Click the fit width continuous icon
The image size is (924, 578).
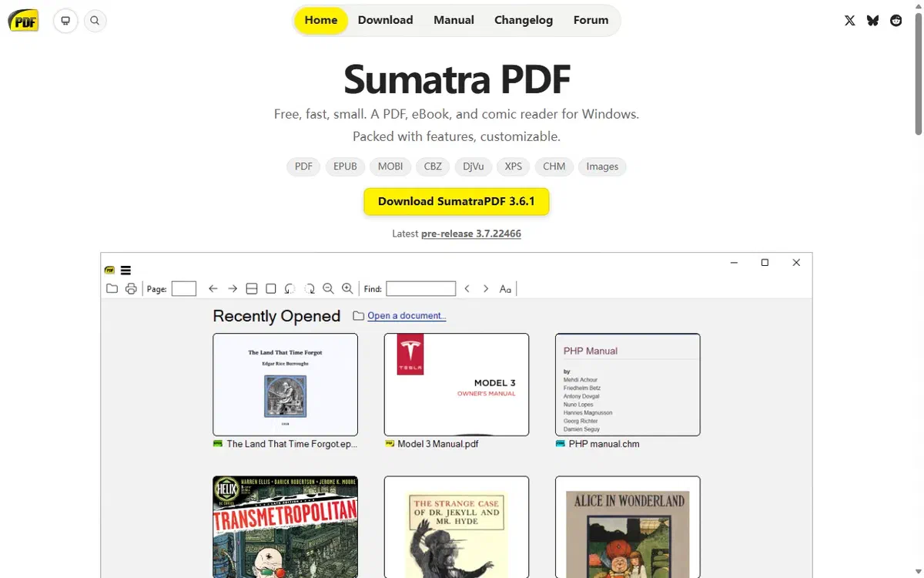[x=251, y=288]
